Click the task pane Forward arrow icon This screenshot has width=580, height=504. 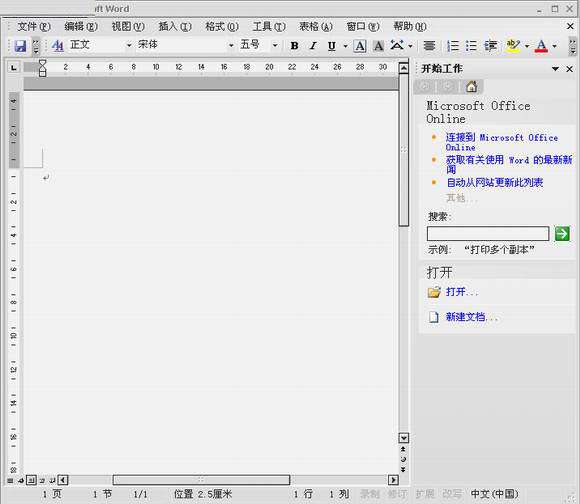click(x=448, y=87)
